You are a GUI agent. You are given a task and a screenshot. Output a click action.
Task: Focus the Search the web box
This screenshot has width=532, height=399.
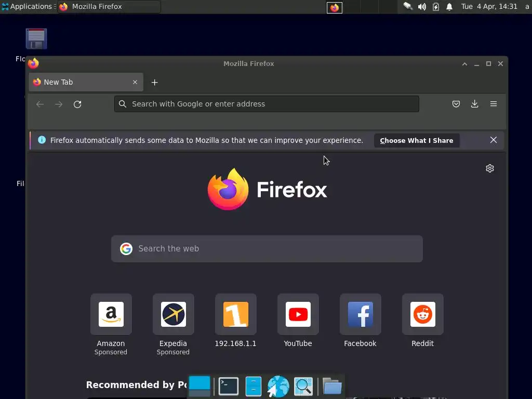point(267,249)
